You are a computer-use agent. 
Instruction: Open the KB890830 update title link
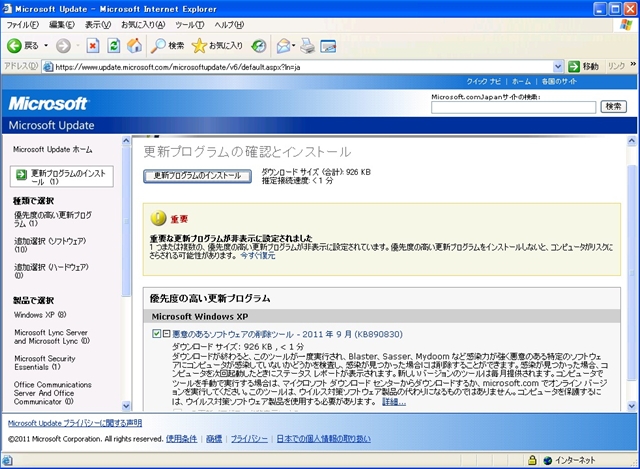tap(287, 334)
